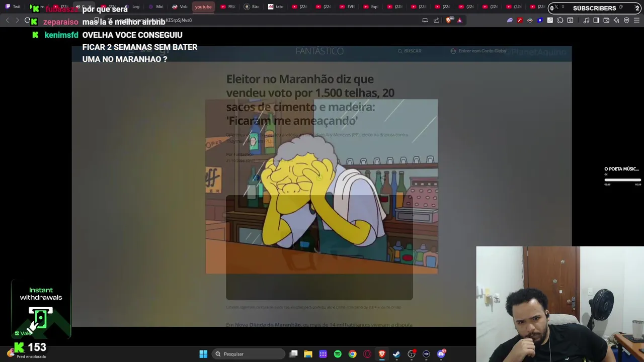Open File Explorer from the taskbar
The height and width of the screenshot is (362, 644).
[308, 354]
